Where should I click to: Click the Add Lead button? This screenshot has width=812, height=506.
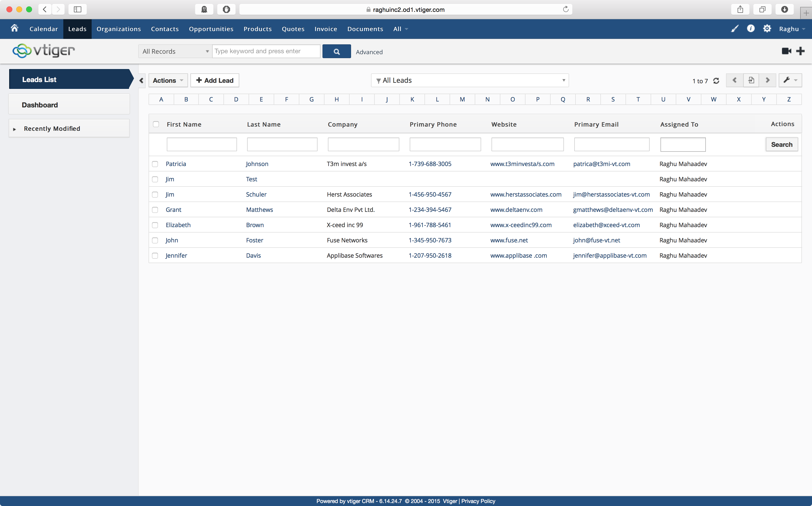(x=215, y=80)
